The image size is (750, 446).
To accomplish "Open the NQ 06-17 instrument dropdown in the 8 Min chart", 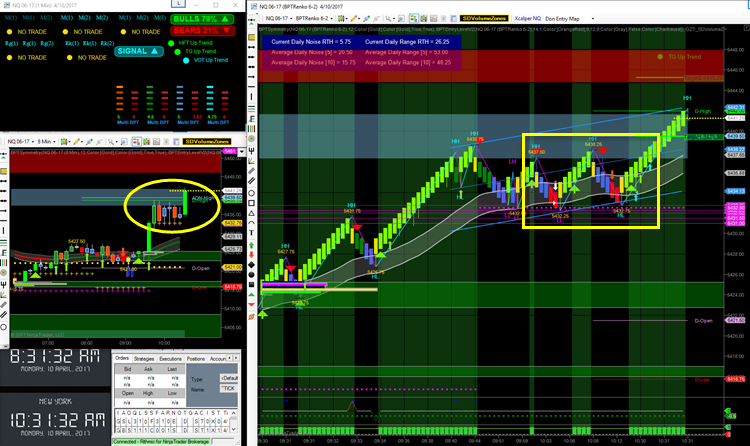I will click(x=21, y=142).
